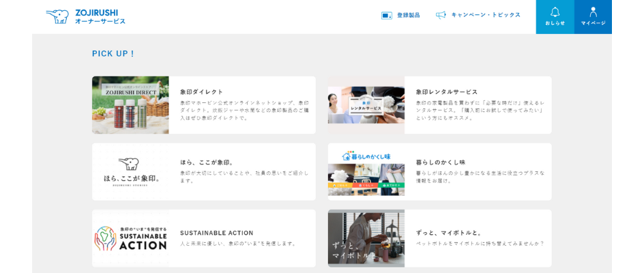Viewport: 644px width, 273px height.
Task: Open the 象印レンタルサービス card title
Action: (447, 91)
